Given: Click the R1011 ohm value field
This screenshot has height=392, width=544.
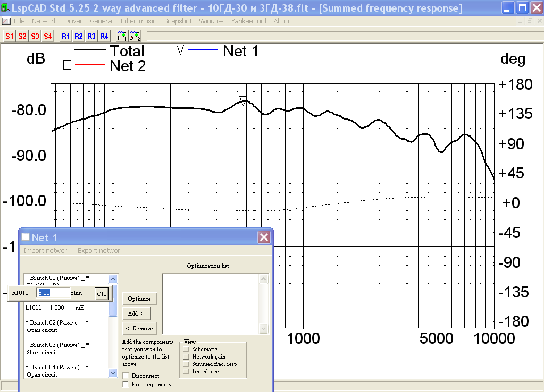Looking at the screenshot, I should click(x=53, y=293).
